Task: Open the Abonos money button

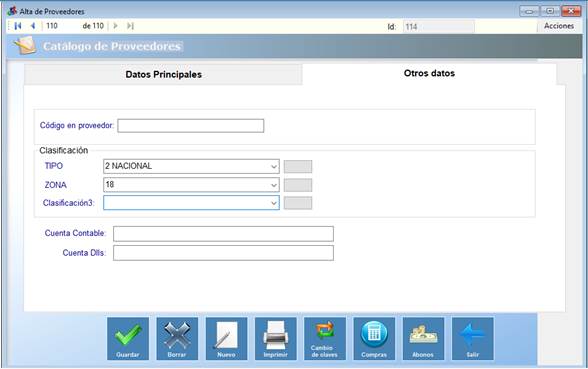Action: (x=423, y=339)
